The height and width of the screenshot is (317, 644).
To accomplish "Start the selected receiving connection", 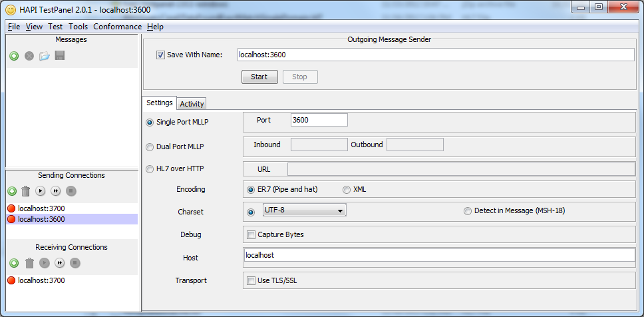I will (x=45, y=263).
